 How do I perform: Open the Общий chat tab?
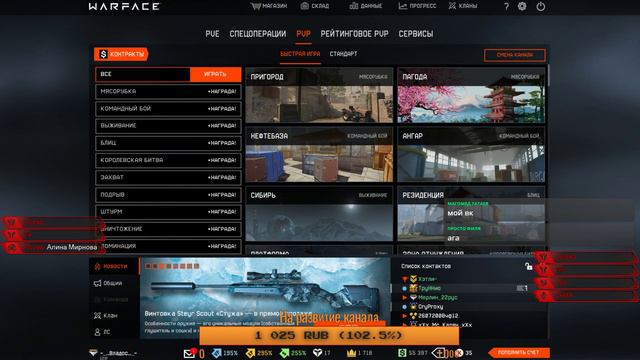coord(112,283)
